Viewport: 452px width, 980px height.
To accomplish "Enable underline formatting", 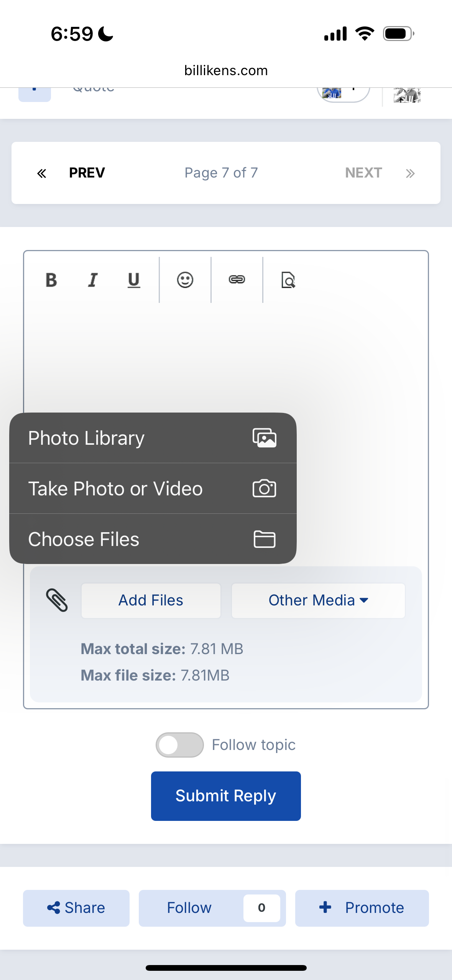I will pyautogui.click(x=134, y=280).
